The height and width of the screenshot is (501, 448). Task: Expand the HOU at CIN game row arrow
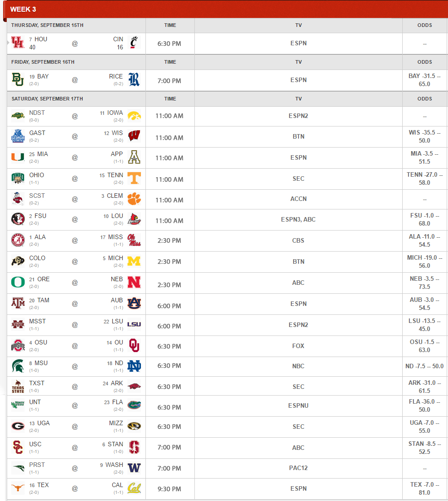(8, 43)
